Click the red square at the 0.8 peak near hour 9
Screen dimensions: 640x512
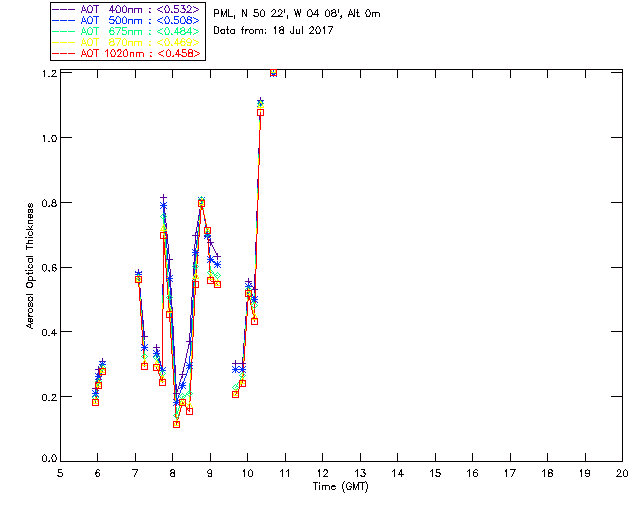(x=201, y=203)
